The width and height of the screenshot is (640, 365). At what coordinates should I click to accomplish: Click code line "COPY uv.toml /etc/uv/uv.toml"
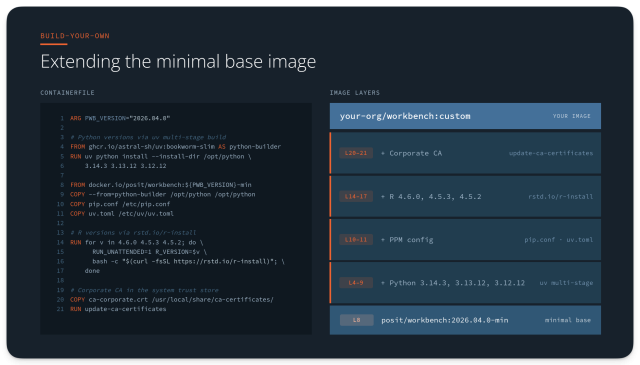tap(122, 214)
